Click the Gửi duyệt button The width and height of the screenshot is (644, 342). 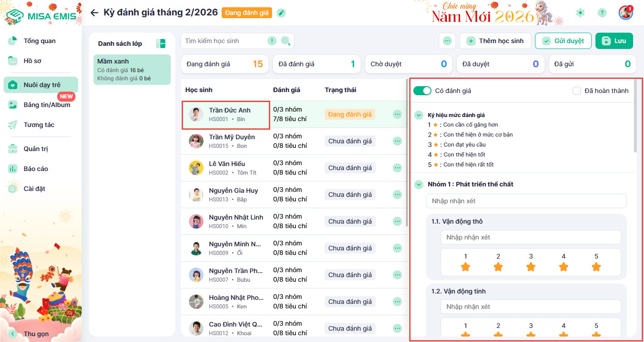coord(563,41)
